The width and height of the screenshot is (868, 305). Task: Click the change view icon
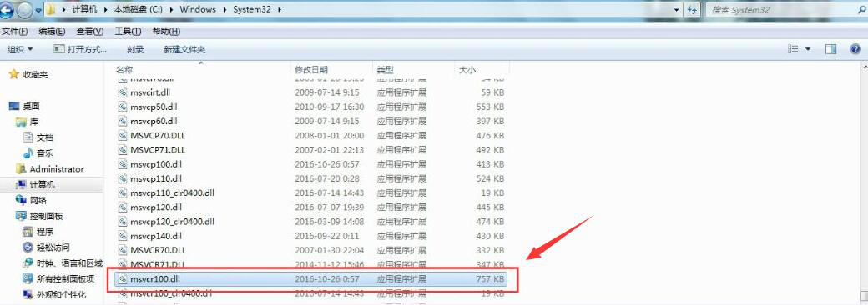(x=793, y=49)
